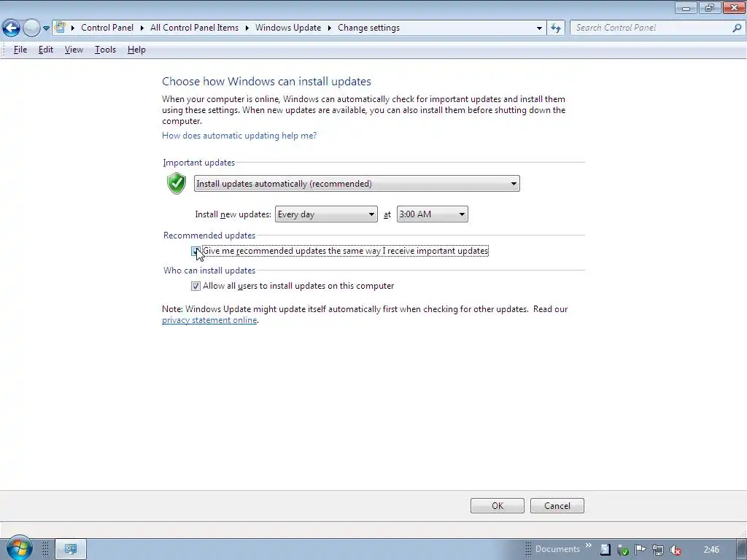Expand arrow after Control Panel breadcrumb

click(x=142, y=28)
